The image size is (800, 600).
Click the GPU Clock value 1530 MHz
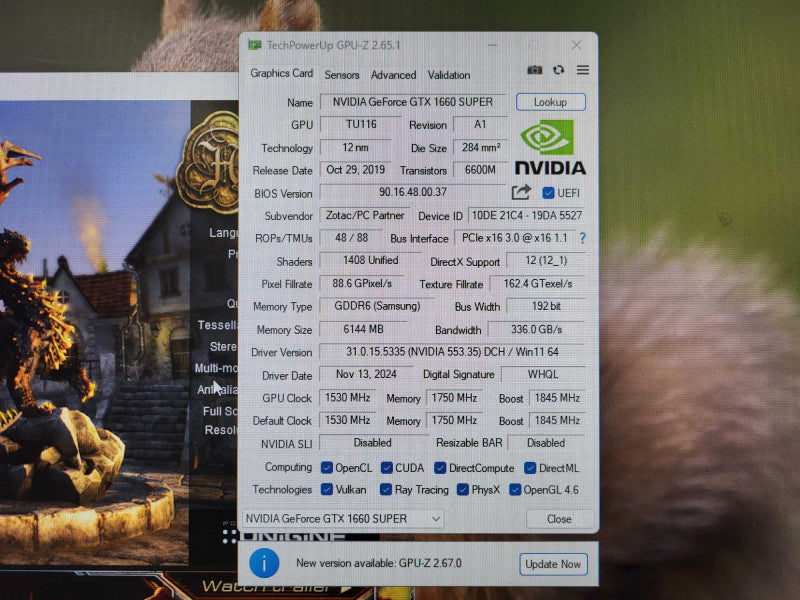pos(347,397)
